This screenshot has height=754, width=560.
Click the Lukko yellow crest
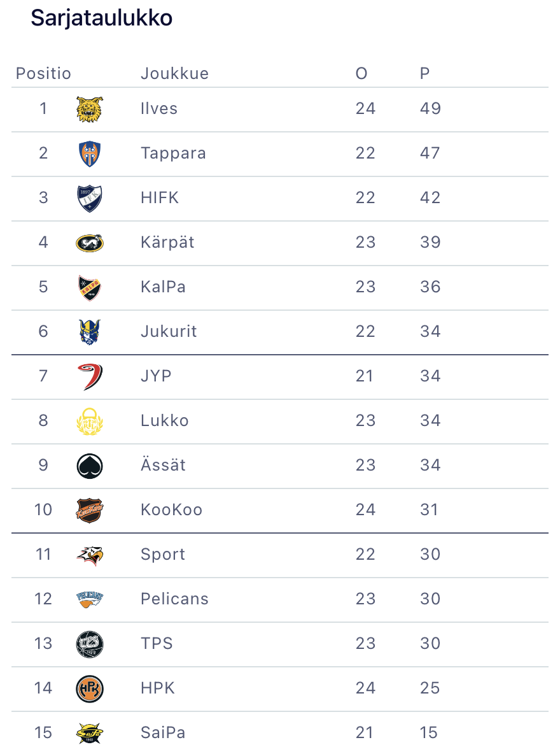[89, 421]
